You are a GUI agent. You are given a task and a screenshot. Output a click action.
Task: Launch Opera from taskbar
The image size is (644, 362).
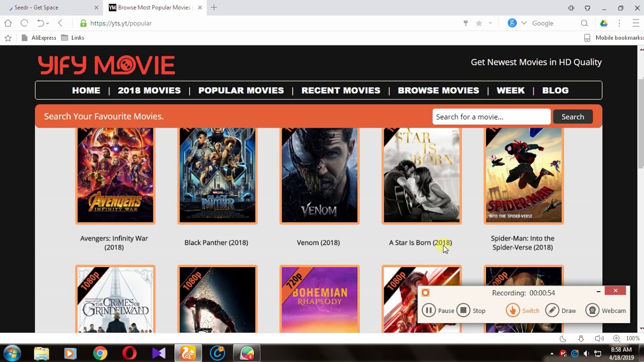coord(129,353)
